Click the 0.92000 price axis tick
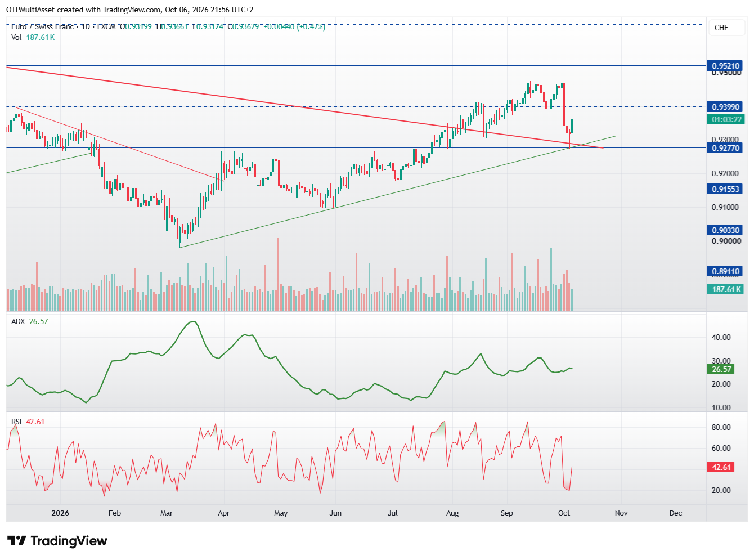Viewport: 754px width, 560px height. point(725,173)
